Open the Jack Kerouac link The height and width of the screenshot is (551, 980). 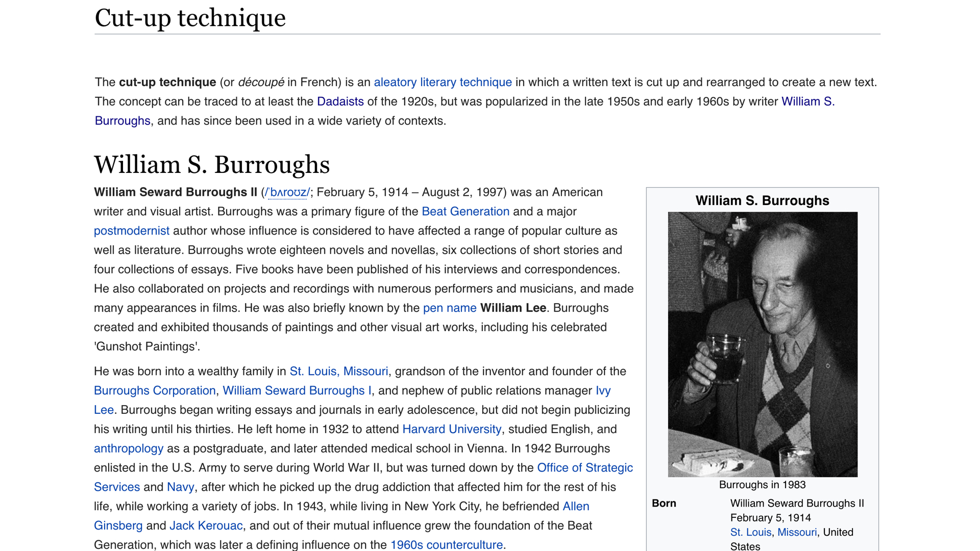[x=206, y=526]
